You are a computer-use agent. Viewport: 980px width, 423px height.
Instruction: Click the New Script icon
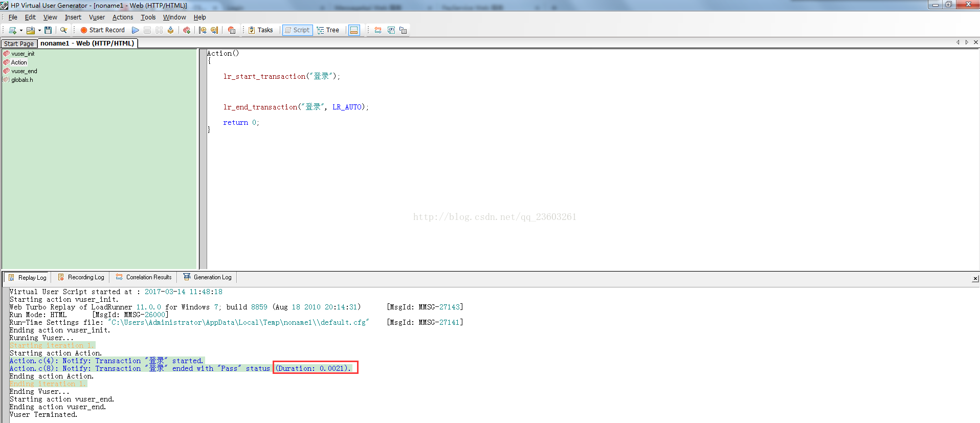(x=12, y=30)
